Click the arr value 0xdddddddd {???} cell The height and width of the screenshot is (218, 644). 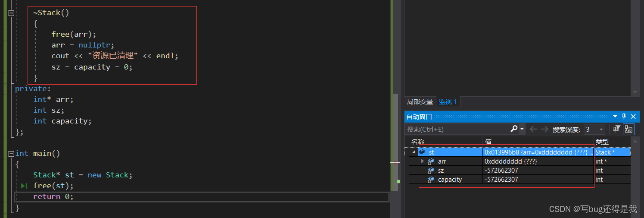point(538,161)
